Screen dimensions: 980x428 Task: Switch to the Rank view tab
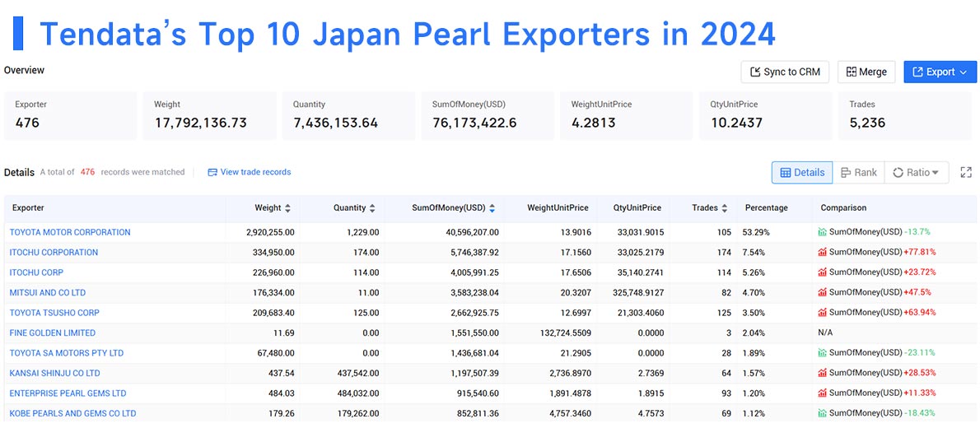859,173
